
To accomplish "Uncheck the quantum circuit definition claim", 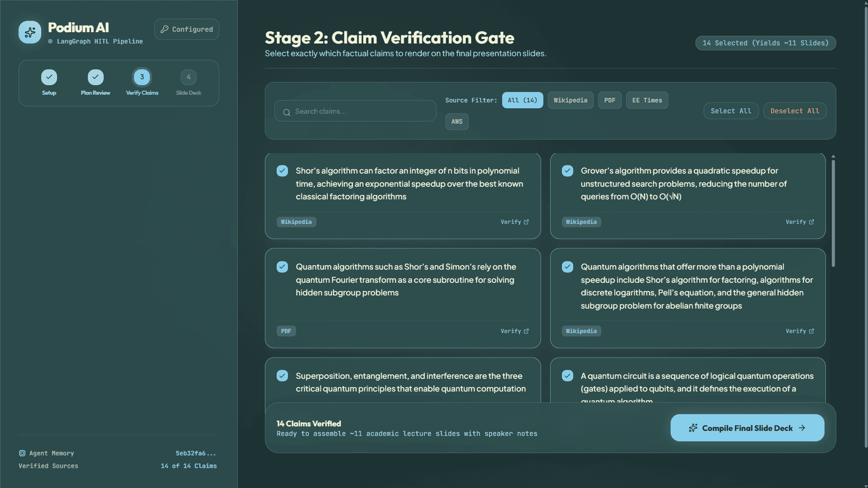I will click(567, 376).
